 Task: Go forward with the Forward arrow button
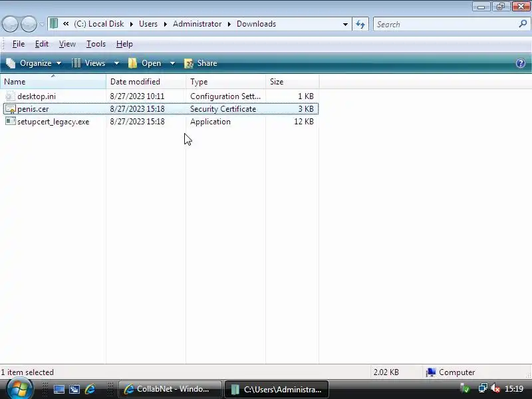[x=29, y=24]
